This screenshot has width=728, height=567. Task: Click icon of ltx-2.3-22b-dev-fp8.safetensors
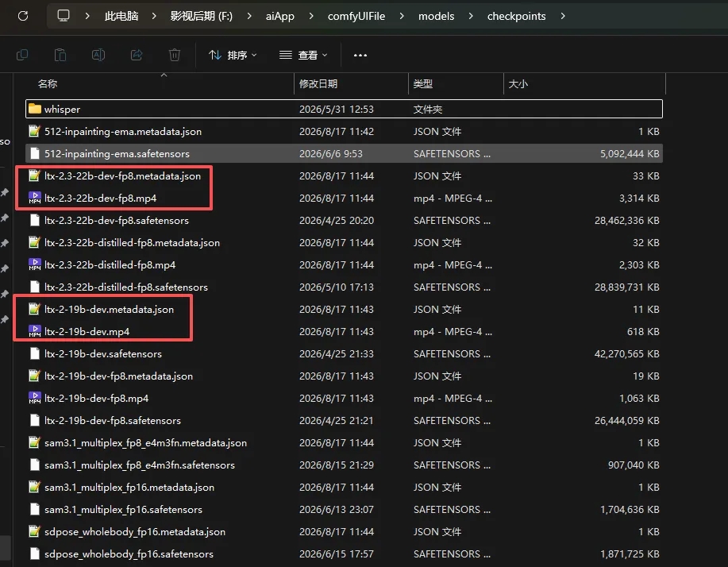[x=35, y=221]
